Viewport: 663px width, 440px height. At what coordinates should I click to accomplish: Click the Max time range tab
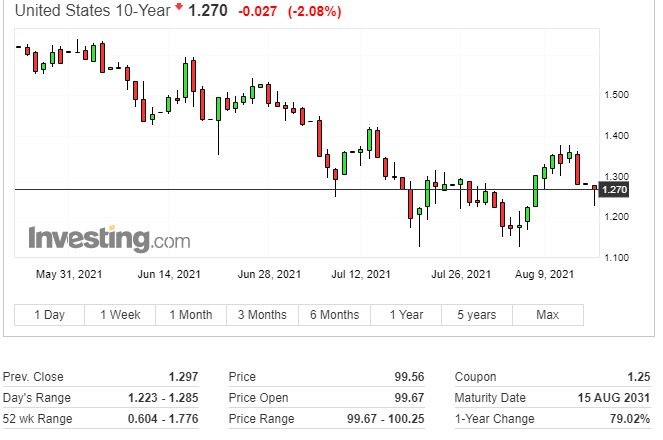(x=547, y=315)
